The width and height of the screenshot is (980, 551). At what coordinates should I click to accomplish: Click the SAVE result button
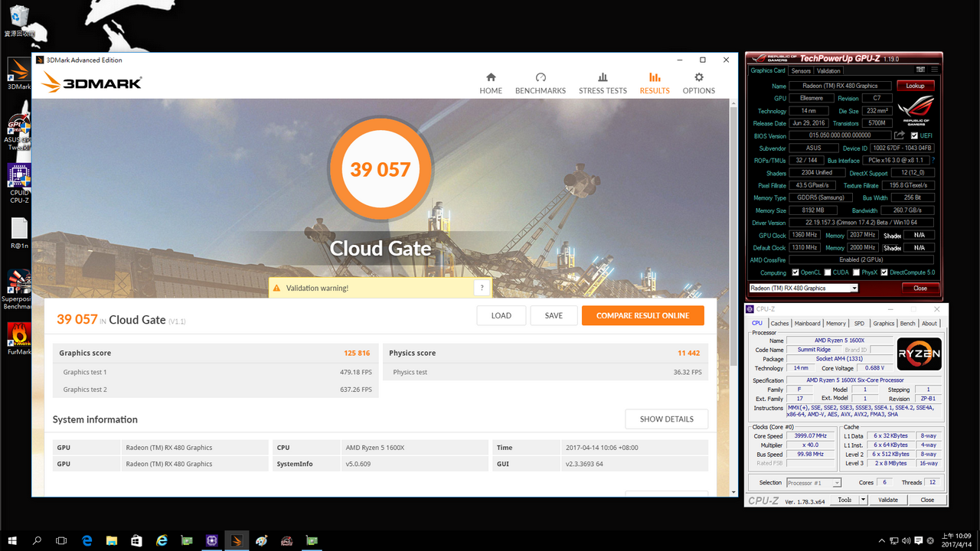tap(554, 315)
